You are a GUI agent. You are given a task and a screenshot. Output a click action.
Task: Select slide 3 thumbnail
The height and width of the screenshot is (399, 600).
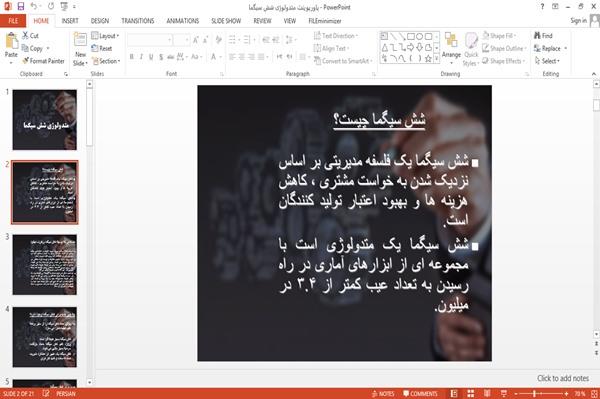click(x=45, y=265)
